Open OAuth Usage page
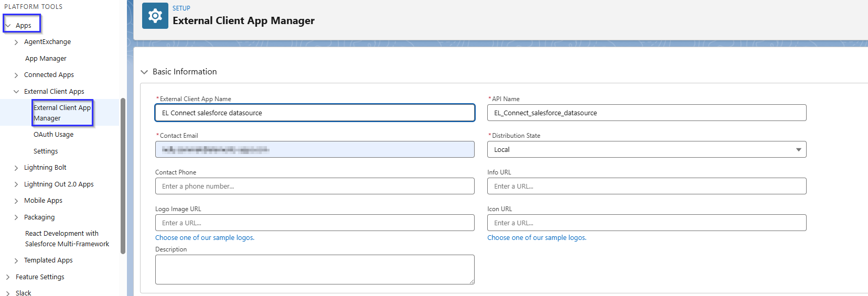This screenshot has width=868, height=296. (x=53, y=135)
